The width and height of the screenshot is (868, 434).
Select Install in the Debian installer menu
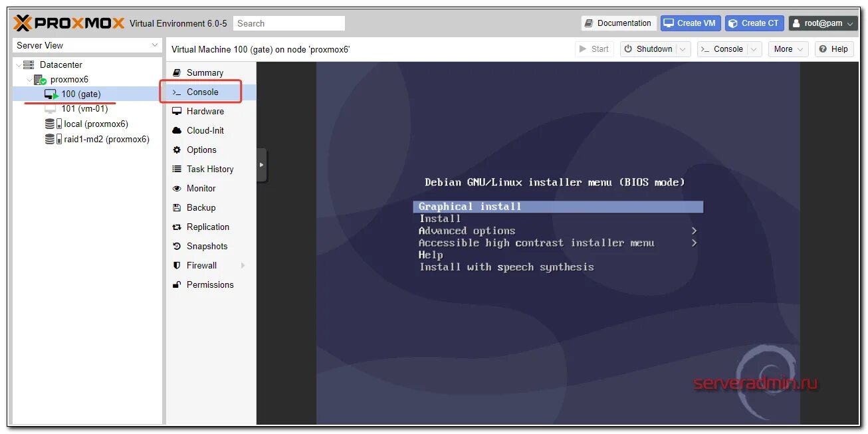click(439, 219)
